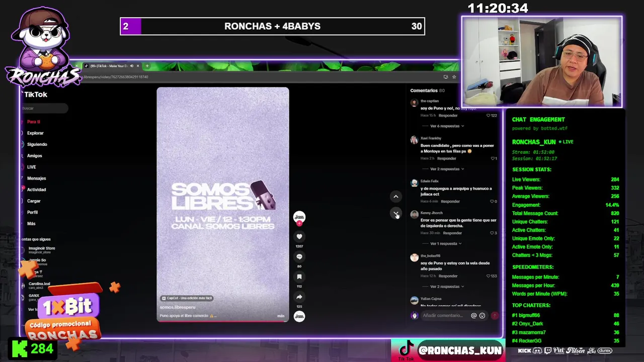Viewport: 644px width, 362px height.
Task: Open Kenny Jhorch's profile avatar
Action: [x=414, y=214]
